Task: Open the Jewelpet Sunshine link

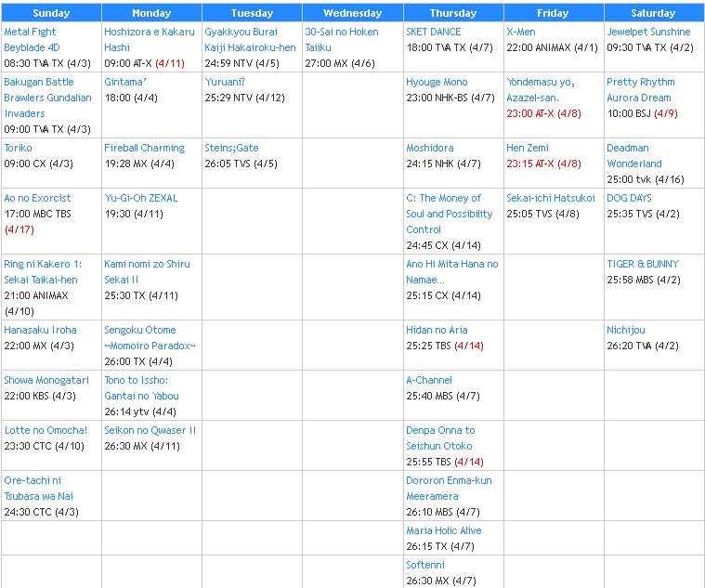Action: [648, 32]
